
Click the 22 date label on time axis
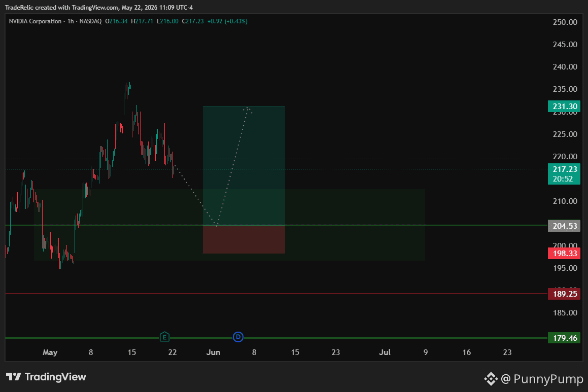(172, 352)
